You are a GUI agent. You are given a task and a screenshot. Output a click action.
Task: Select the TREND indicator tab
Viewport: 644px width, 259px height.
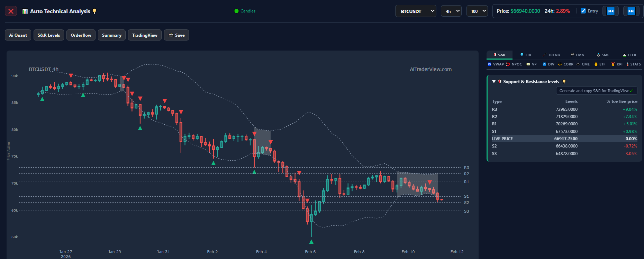(551, 55)
